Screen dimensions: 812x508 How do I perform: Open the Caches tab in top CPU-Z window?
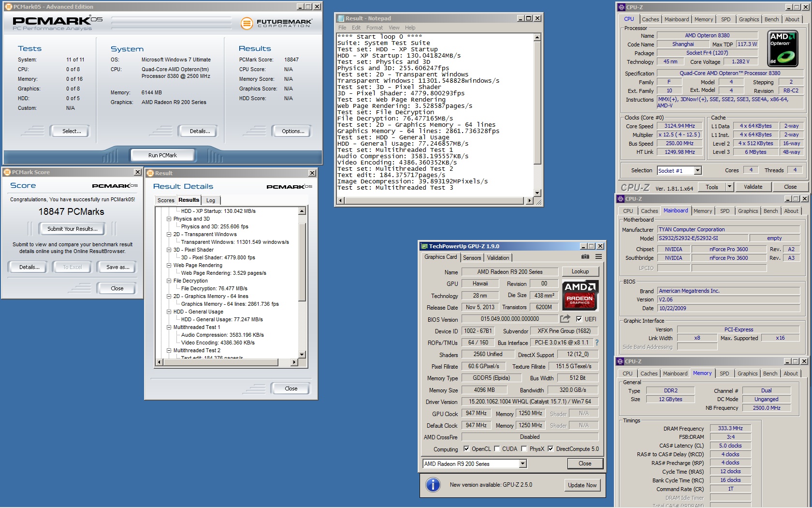point(650,19)
